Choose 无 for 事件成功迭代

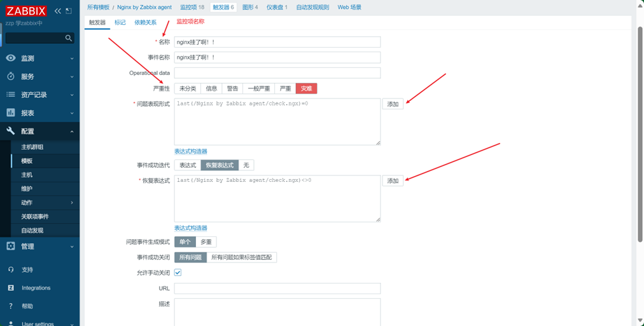pyautogui.click(x=246, y=165)
